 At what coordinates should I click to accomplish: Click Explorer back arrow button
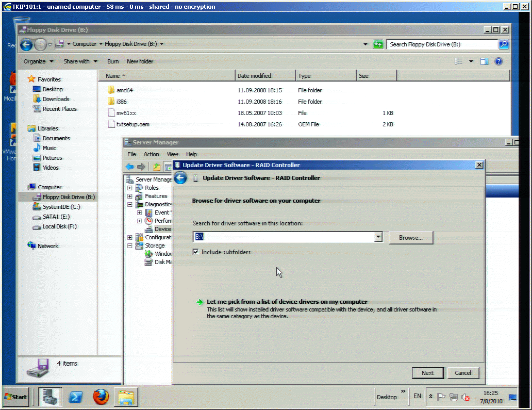[x=26, y=44]
